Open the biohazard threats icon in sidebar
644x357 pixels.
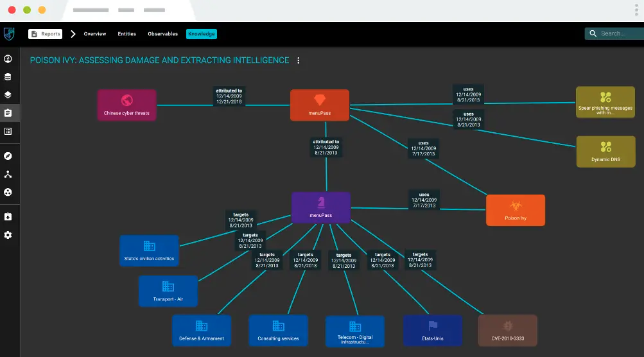pyautogui.click(x=8, y=192)
